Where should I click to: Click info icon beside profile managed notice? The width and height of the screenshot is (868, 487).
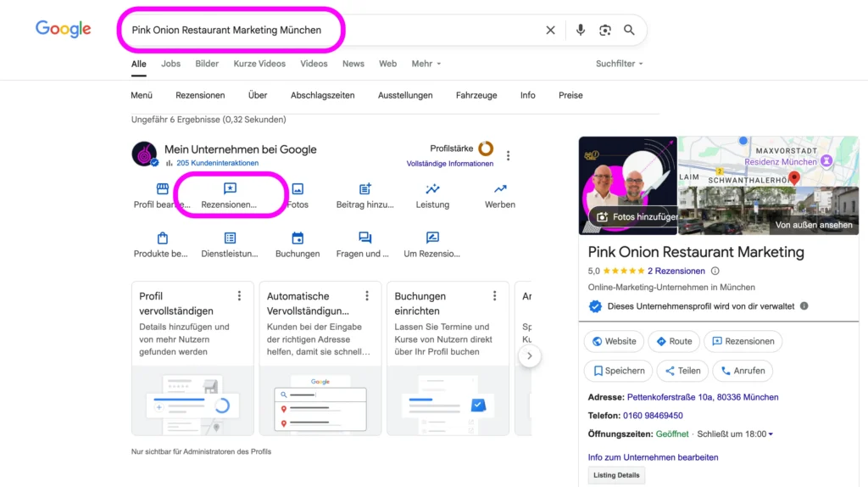click(x=804, y=305)
